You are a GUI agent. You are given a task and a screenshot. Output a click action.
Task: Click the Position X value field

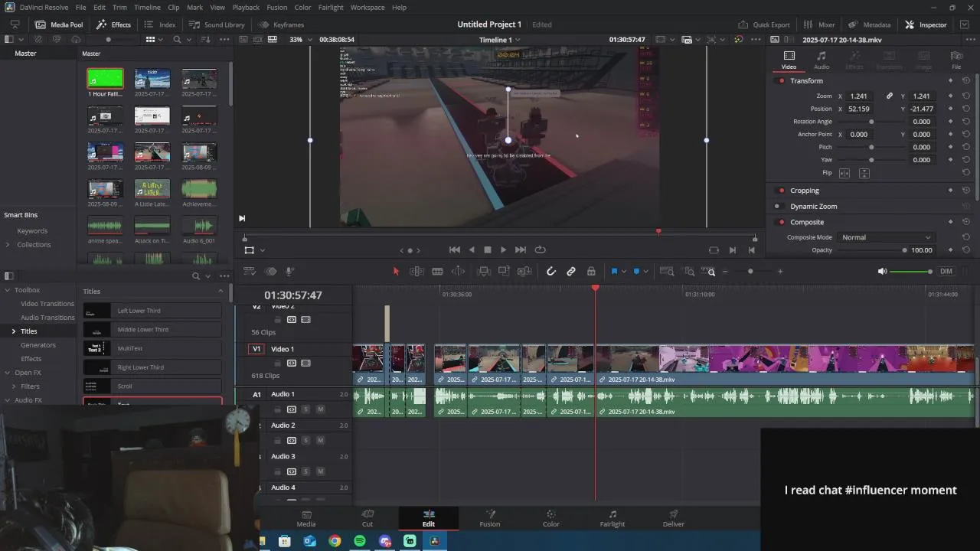tap(859, 109)
